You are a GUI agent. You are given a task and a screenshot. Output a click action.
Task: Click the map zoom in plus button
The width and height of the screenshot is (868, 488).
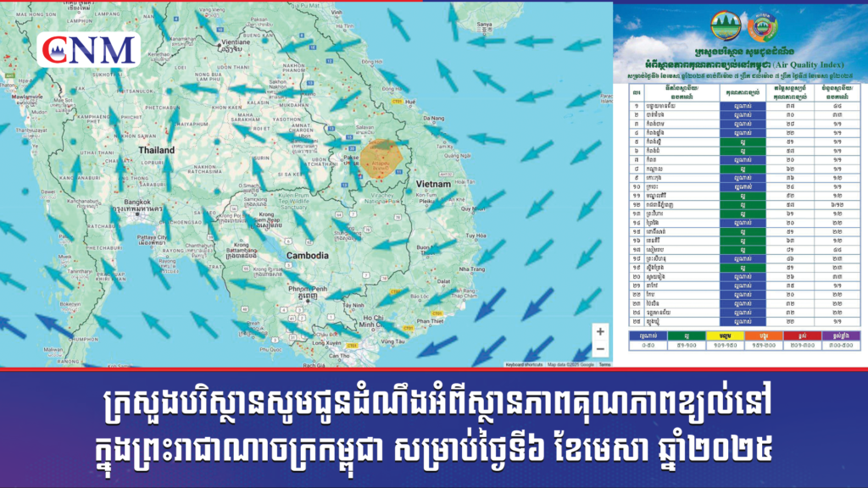(600, 332)
